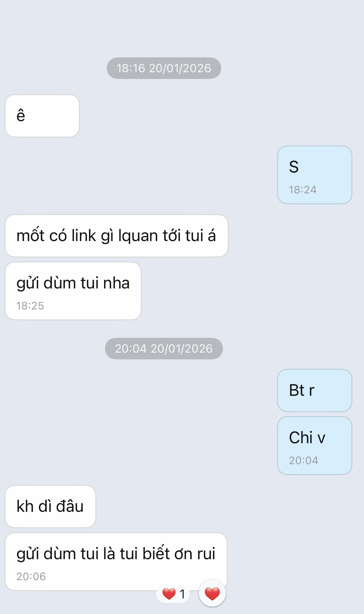364x614 pixels.
Task: Select message "gửi dùm tui là tui biết ơn rui"
Action: point(116,561)
